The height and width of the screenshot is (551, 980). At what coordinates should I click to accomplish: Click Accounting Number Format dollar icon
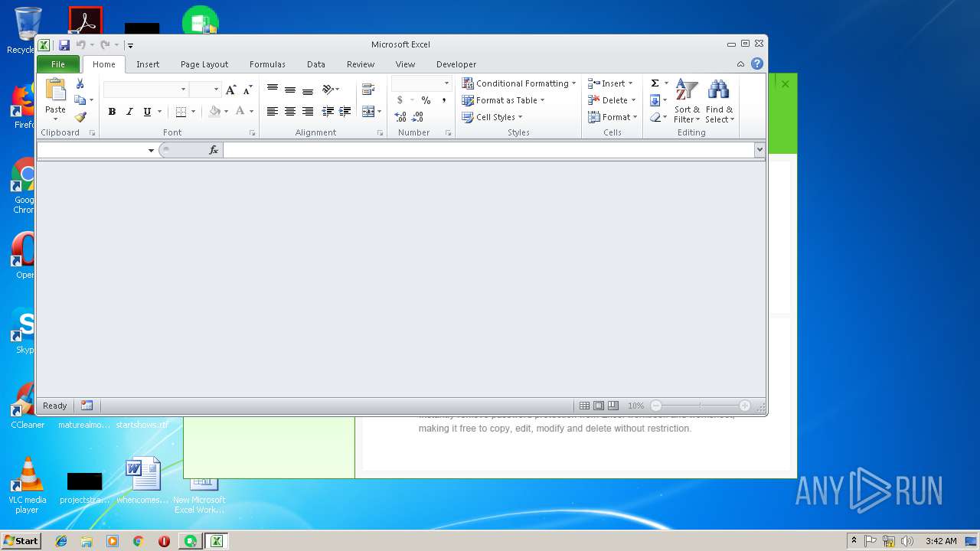(400, 100)
